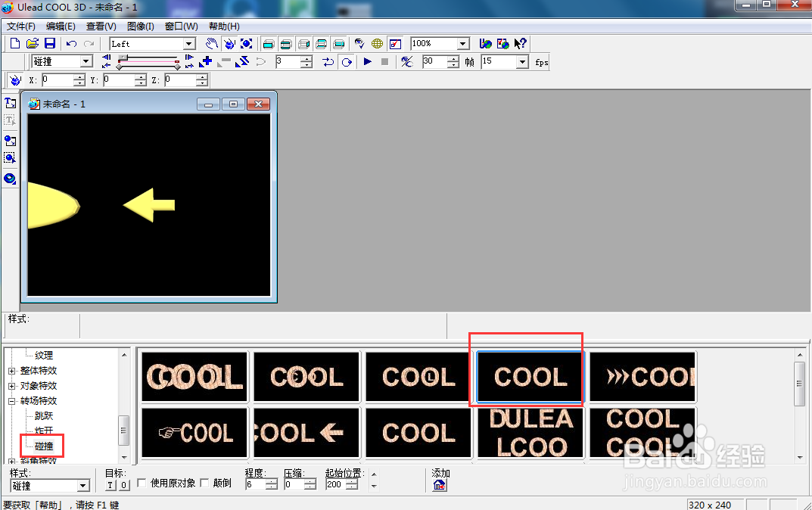Open the lighting/eye display option icon
The image size is (812, 510).
point(359,43)
